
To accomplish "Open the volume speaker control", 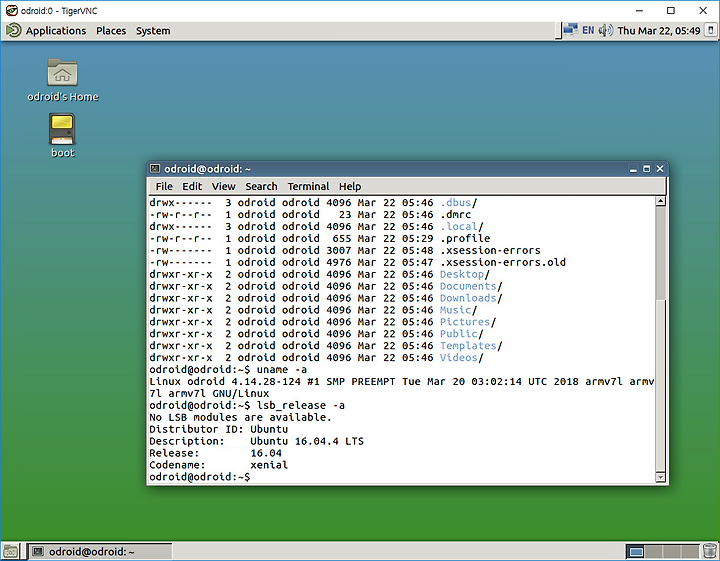I will (606, 30).
